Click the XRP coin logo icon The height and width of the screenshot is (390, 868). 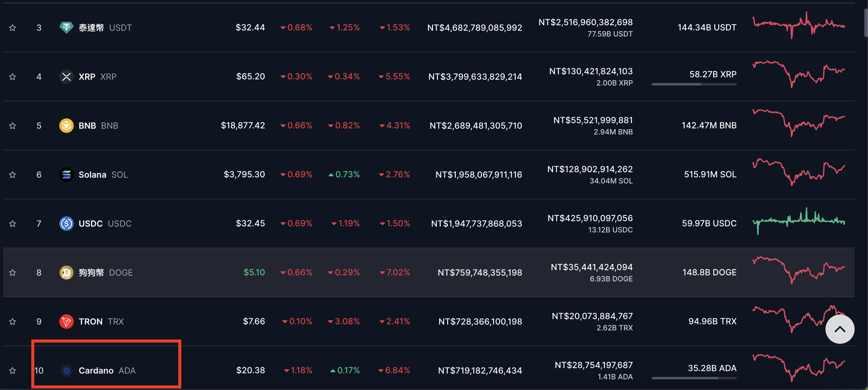pyautogui.click(x=67, y=77)
